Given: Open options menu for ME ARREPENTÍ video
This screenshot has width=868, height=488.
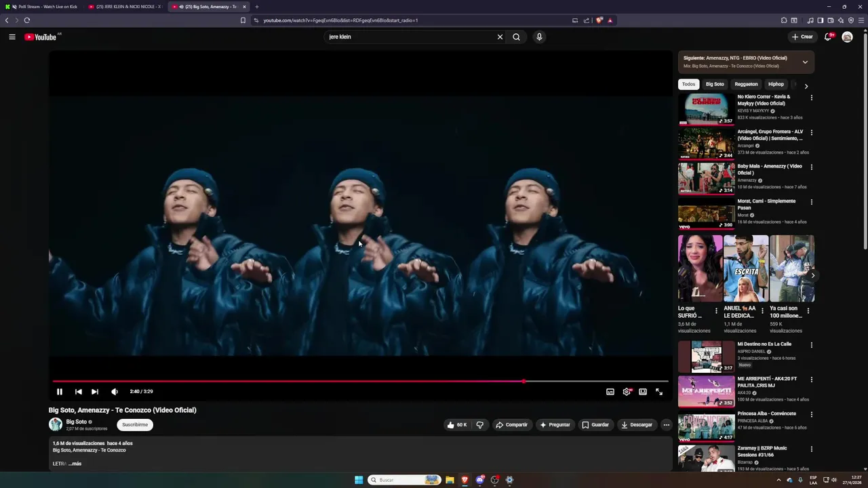Looking at the screenshot, I should [x=811, y=380].
